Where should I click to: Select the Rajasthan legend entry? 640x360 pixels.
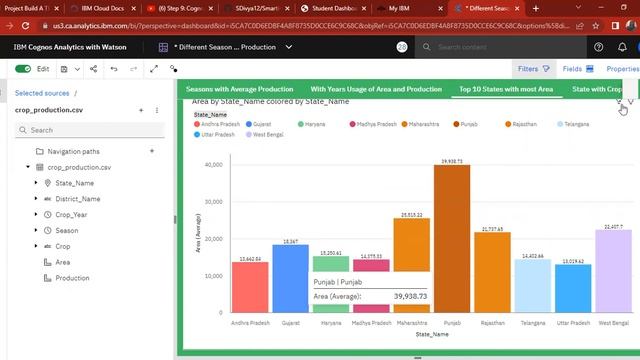pos(521,124)
